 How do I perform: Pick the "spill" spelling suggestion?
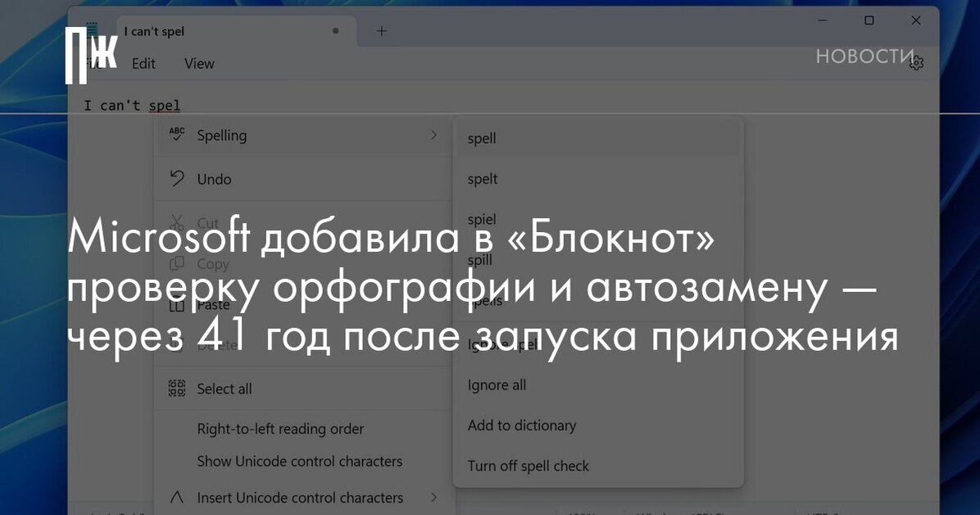(598, 260)
